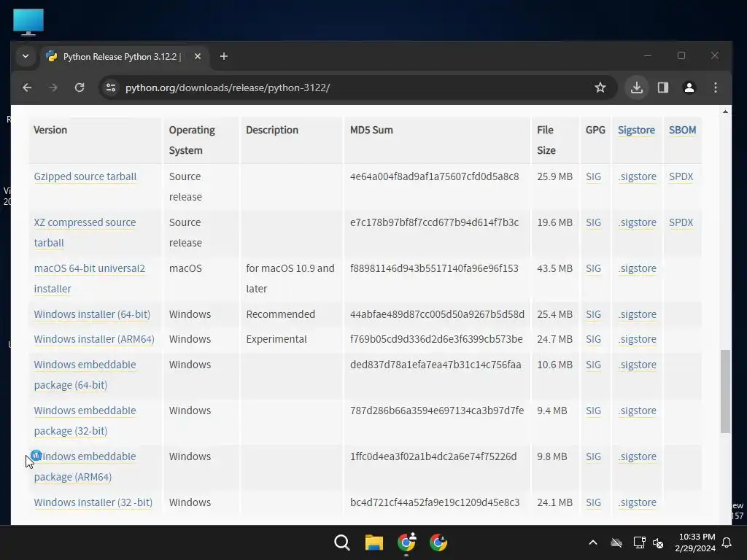Click the cloud sync tray icon
The width and height of the screenshot is (747, 560).
[616, 542]
